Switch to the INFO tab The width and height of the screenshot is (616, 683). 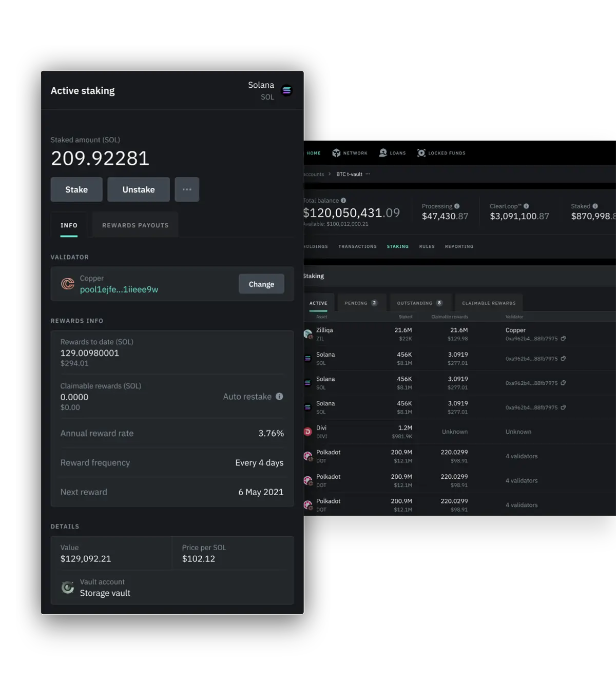(69, 225)
